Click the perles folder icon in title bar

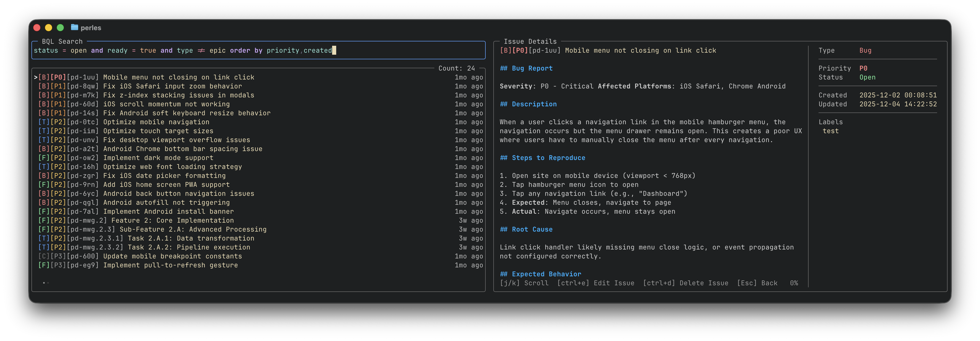pyautogui.click(x=74, y=27)
